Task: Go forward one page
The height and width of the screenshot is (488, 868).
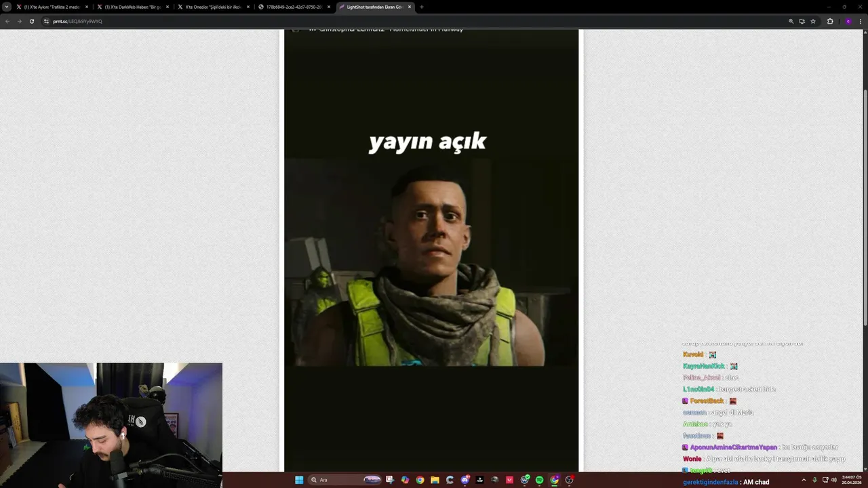Action: 19,21
